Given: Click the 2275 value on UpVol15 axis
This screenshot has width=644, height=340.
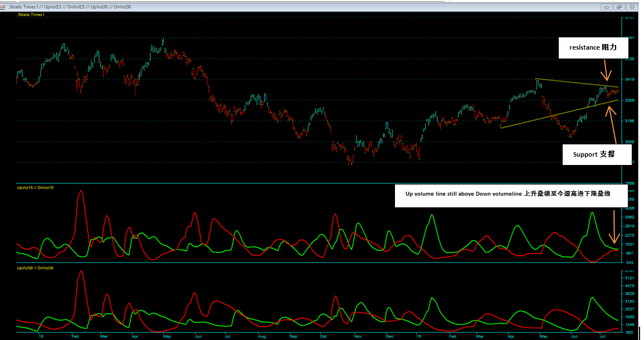Looking at the screenshot, I should (630, 236).
